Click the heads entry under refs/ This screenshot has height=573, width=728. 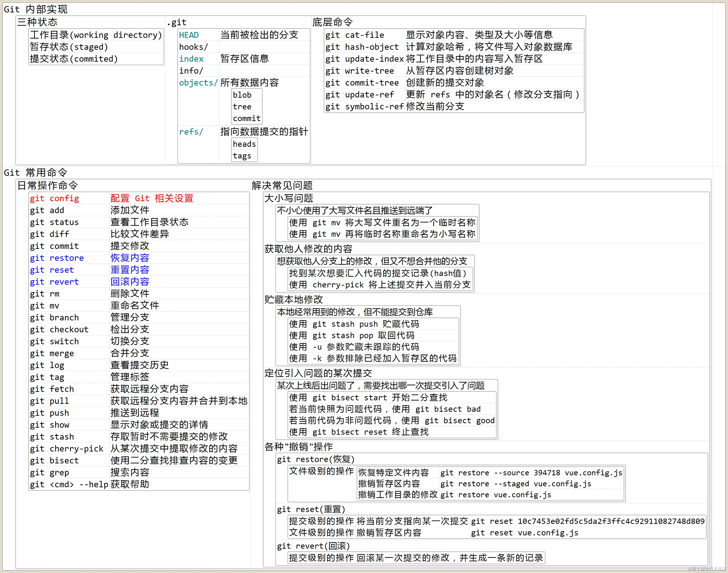click(244, 144)
